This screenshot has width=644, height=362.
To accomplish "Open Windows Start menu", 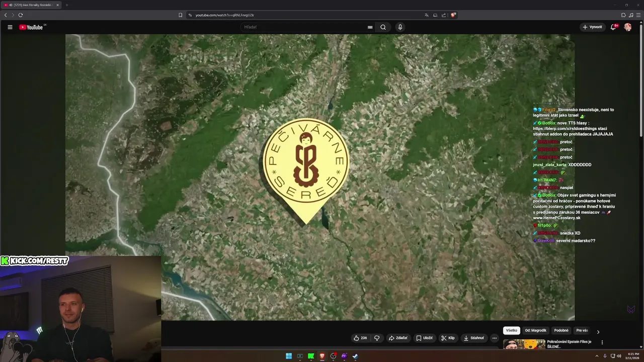I will (x=289, y=356).
